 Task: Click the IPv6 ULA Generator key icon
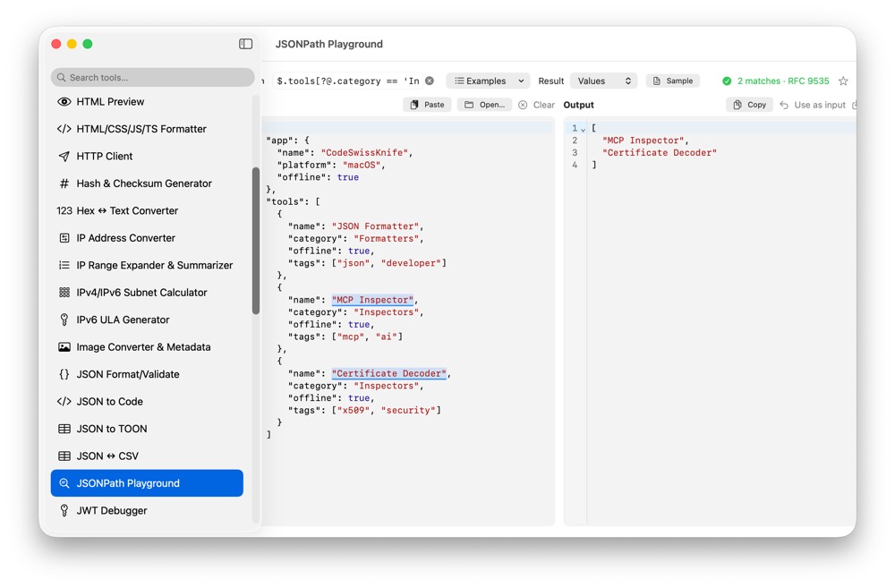tap(64, 320)
